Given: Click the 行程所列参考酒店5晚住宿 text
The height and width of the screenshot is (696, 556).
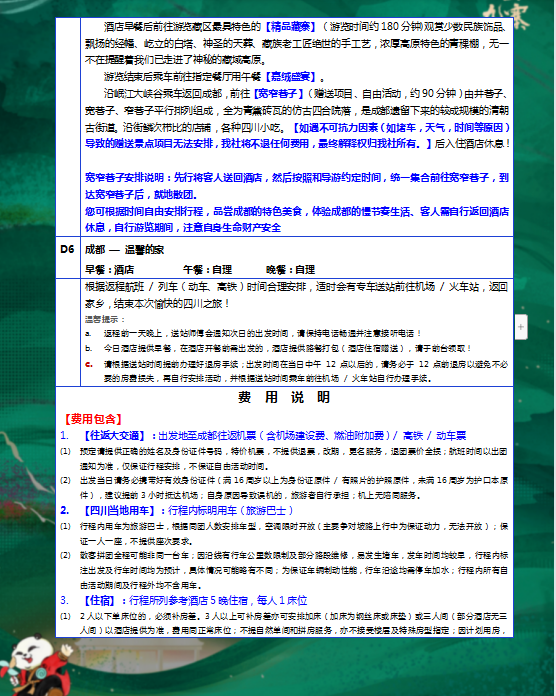Looking at the screenshot, I should click(189, 601).
